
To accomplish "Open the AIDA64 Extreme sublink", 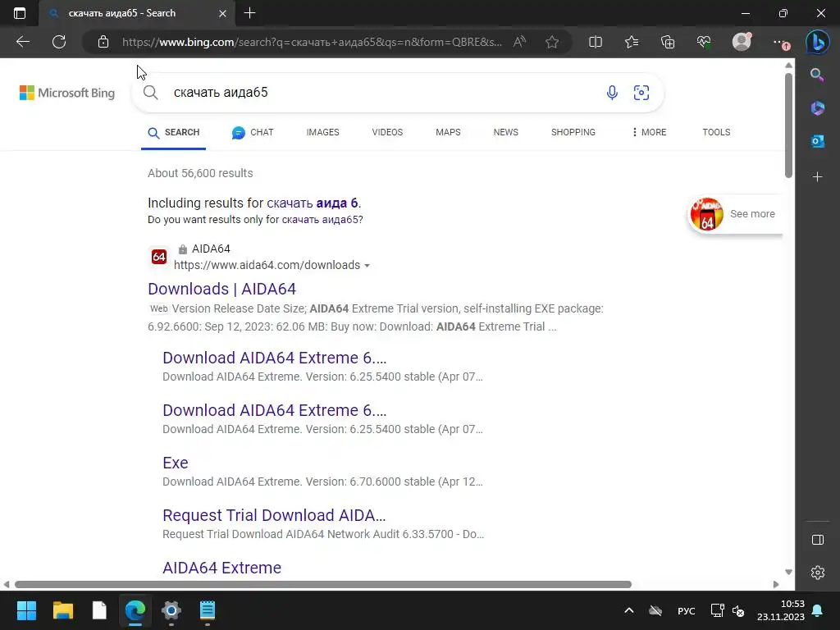I will click(x=221, y=568).
